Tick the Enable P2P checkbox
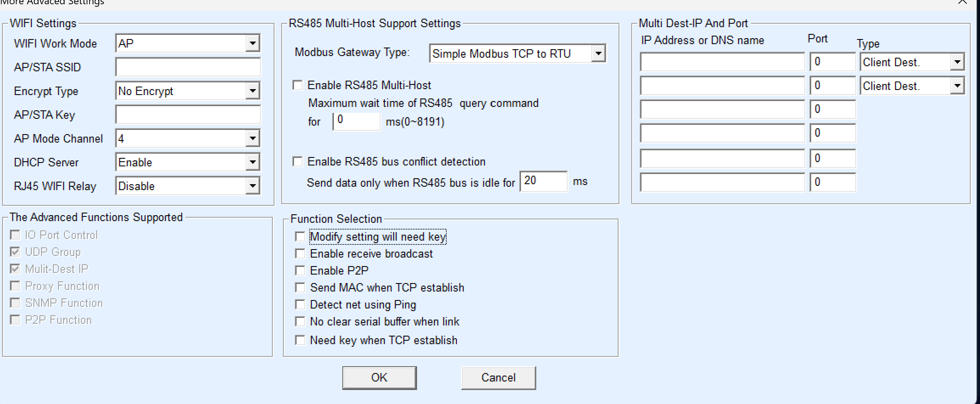 click(x=300, y=271)
